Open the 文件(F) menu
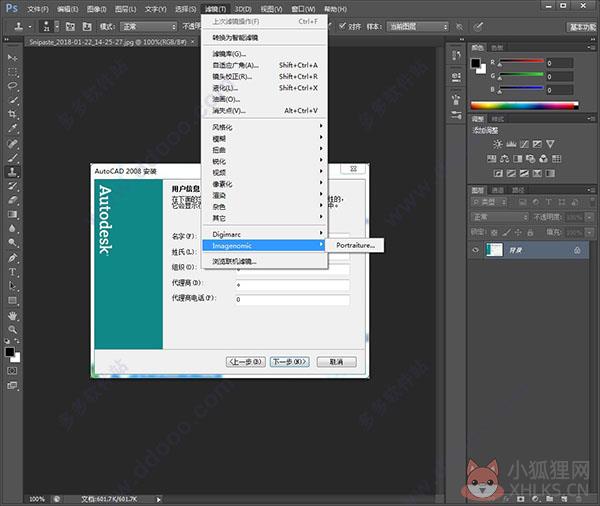The height and width of the screenshot is (506, 600). 38,9
